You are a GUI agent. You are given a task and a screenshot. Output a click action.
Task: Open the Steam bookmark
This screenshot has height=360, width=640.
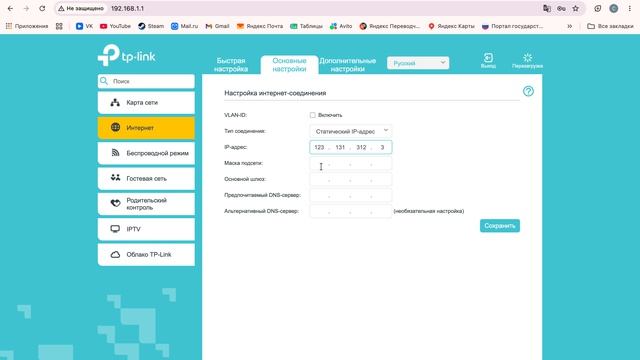(x=151, y=26)
